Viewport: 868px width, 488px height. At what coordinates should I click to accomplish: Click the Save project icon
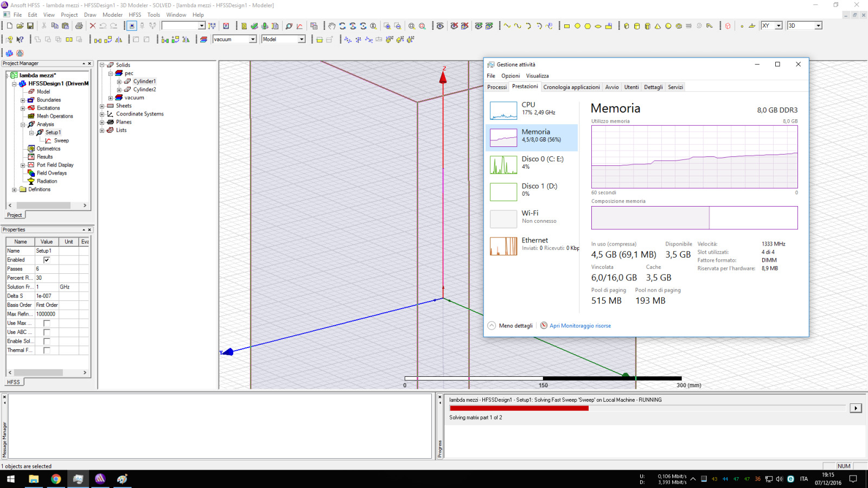[x=30, y=26]
